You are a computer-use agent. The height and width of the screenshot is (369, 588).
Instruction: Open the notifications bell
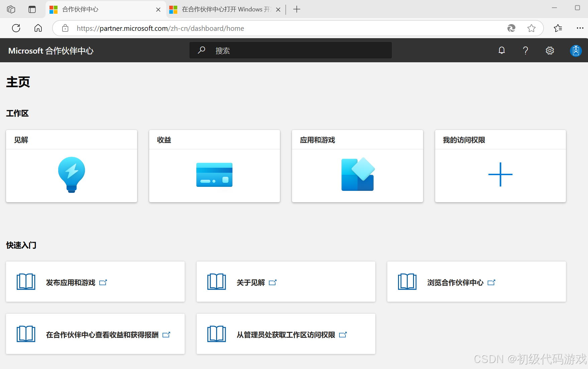(502, 51)
